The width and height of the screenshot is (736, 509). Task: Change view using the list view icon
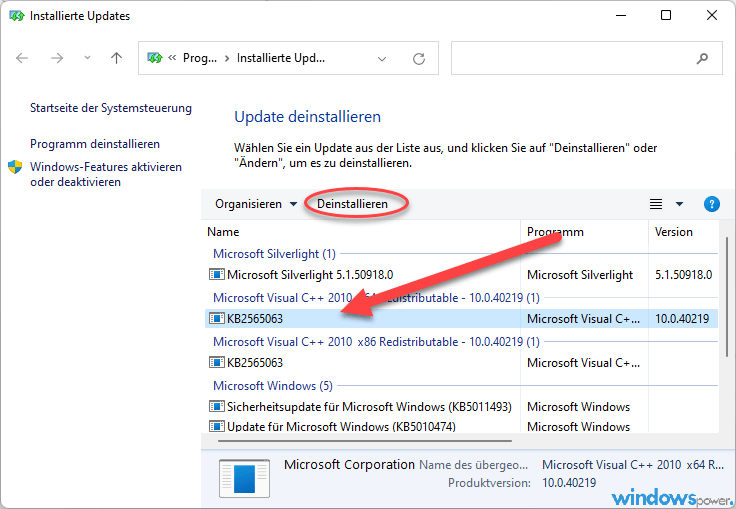point(656,204)
